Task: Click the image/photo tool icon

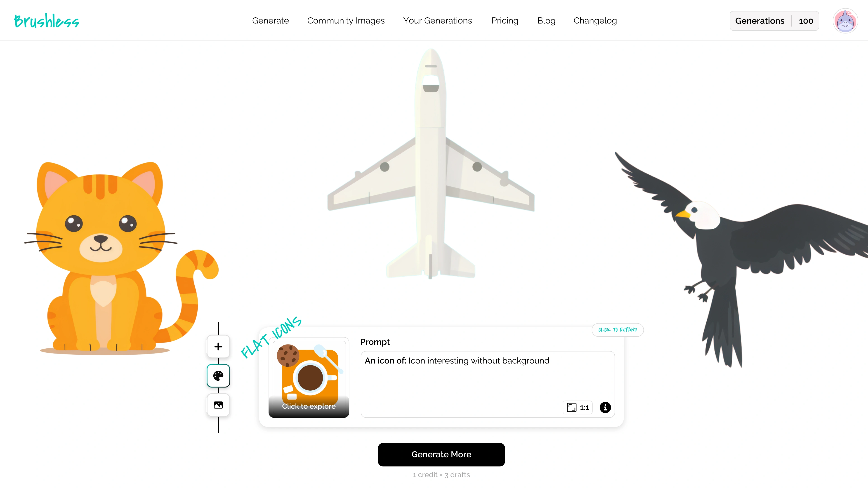Action: click(x=218, y=405)
